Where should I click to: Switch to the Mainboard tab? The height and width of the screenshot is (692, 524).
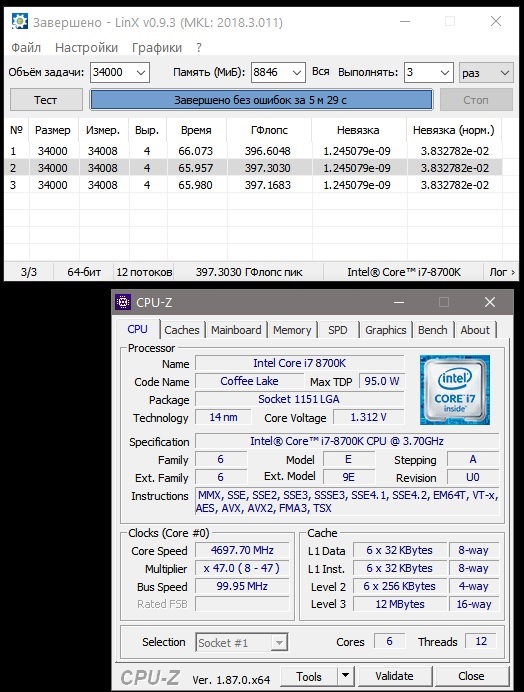coord(236,330)
